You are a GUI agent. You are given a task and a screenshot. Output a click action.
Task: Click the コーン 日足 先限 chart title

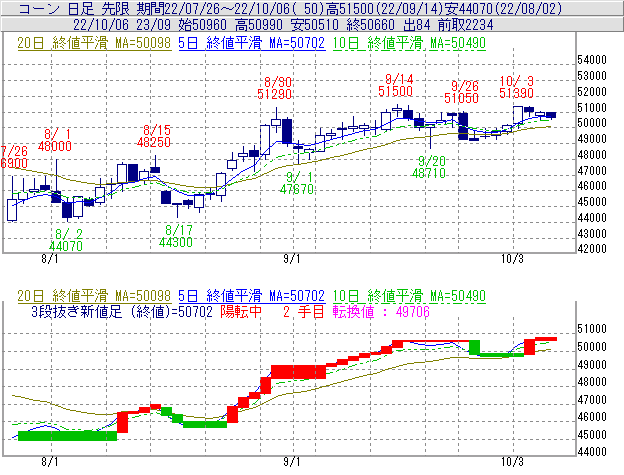(72, 8)
